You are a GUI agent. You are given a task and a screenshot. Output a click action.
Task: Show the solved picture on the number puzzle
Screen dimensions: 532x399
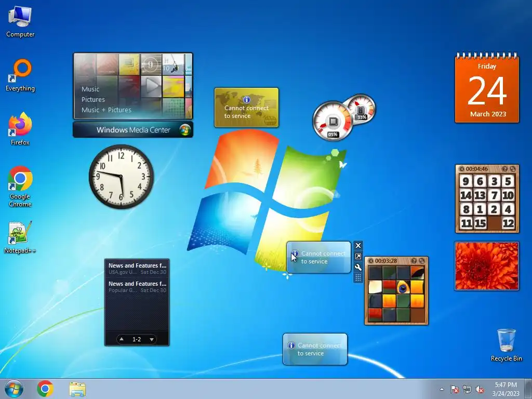pyautogui.click(x=505, y=169)
